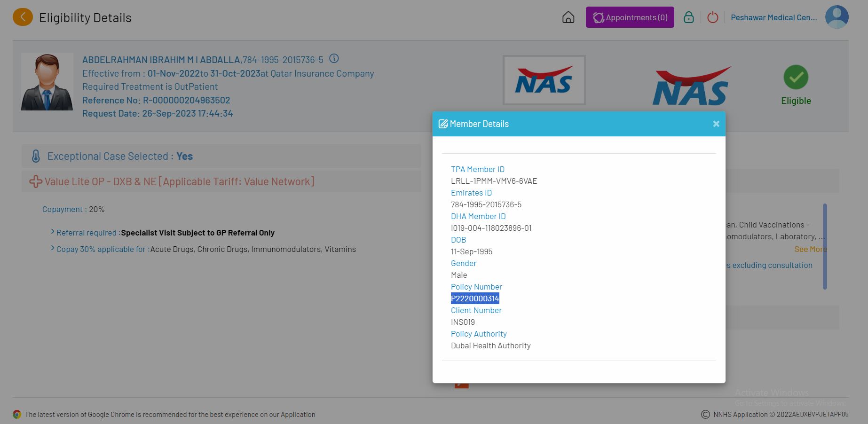Screen dimensions: 868x424
Task: Click the patient photo thumbnail
Action: click(x=47, y=82)
